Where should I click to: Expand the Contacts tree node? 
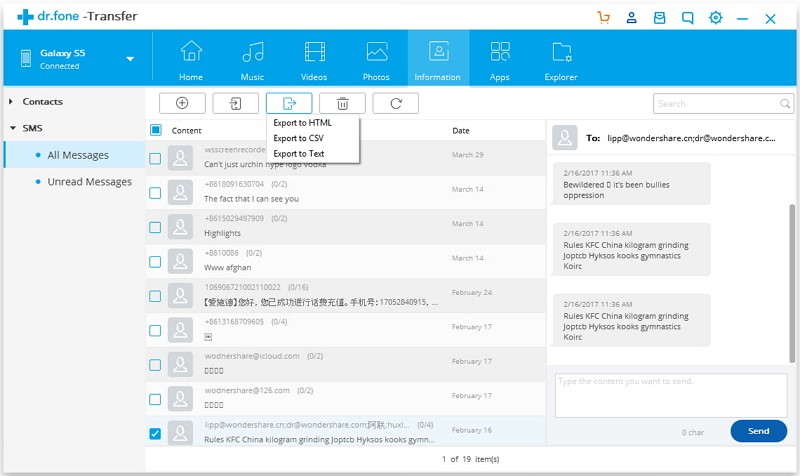tap(11, 102)
